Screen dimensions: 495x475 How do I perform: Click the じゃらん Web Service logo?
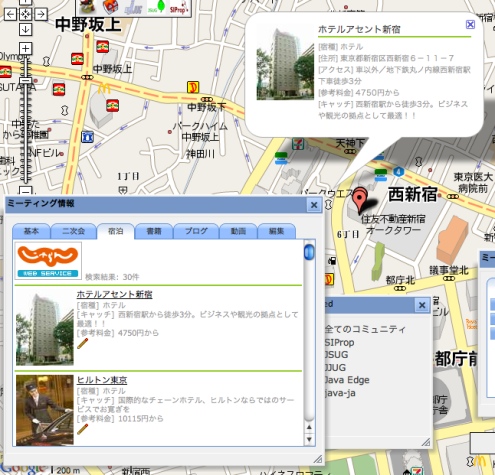click(x=48, y=261)
